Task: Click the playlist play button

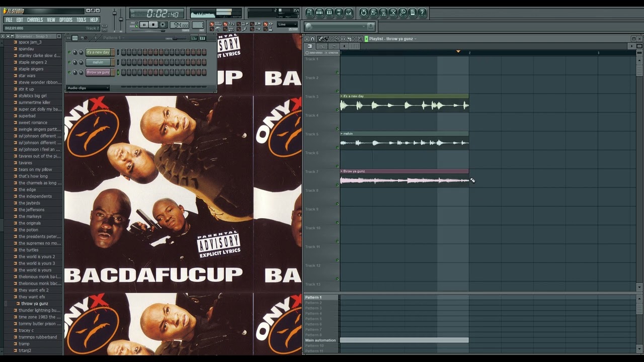Action: [366, 39]
